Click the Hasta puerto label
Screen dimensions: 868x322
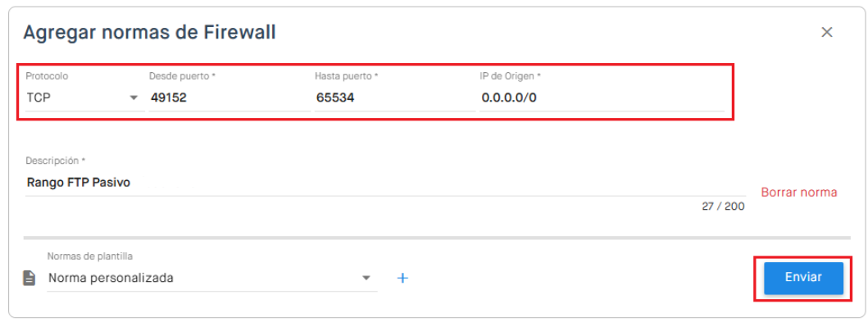point(347,76)
